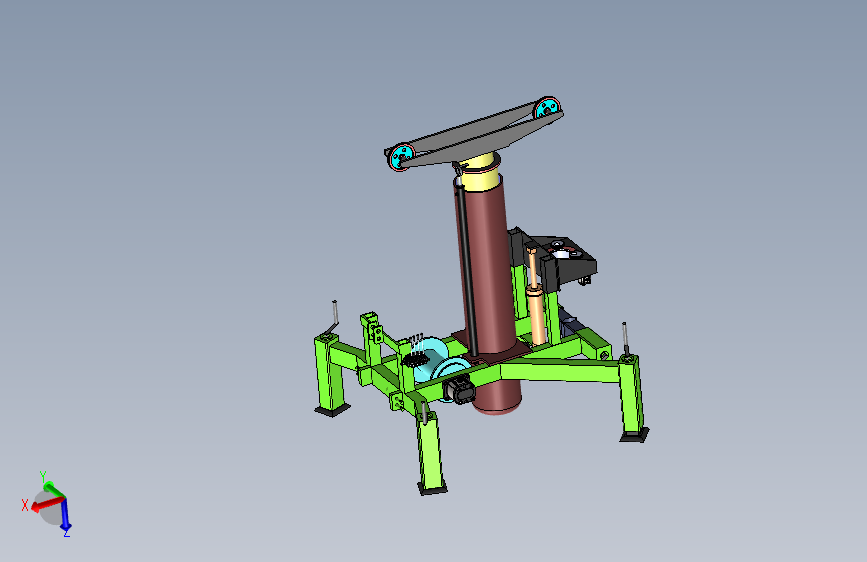
Task: Click the Z label on the axis triad
Action: click(x=67, y=533)
